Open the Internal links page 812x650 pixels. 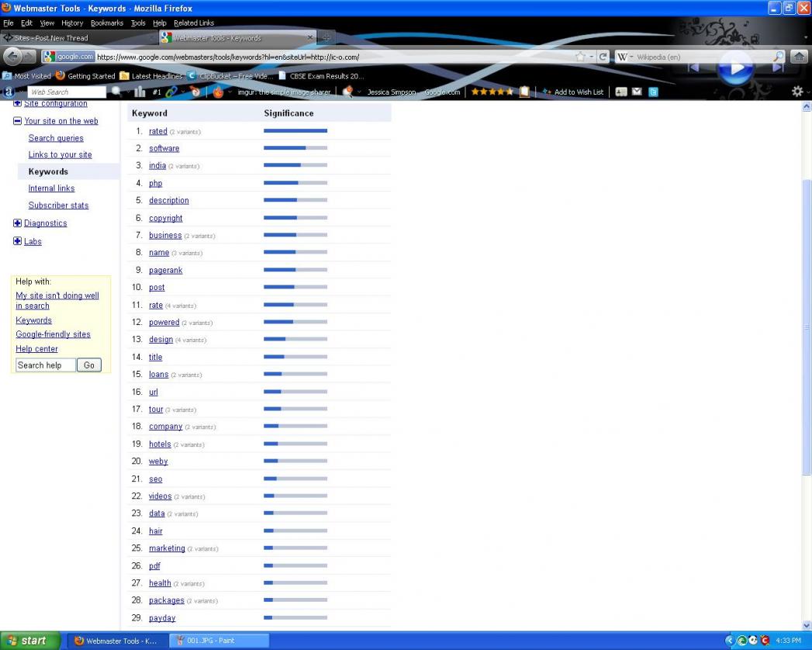(51, 188)
